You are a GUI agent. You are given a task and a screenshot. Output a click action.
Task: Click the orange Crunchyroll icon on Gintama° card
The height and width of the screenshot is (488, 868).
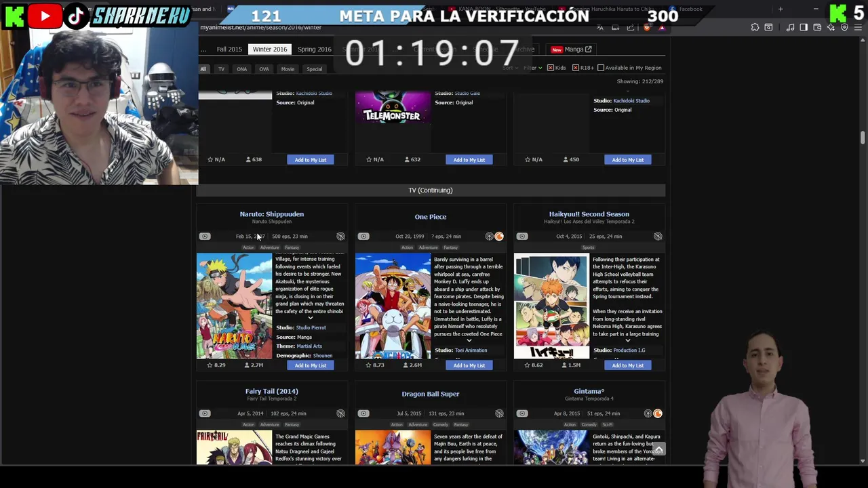pyautogui.click(x=658, y=413)
